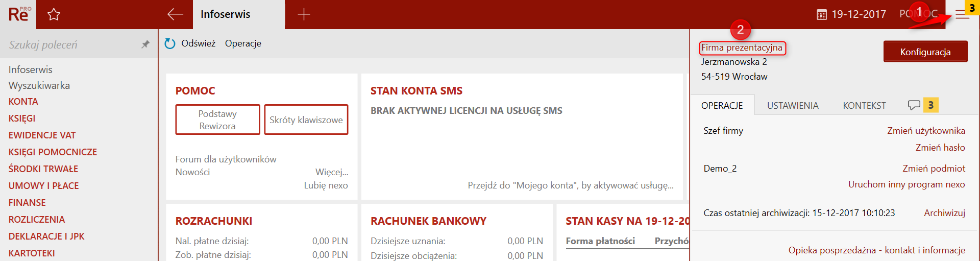The image size is (980, 261).
Task: Expand the ROZLICZENIA section
Action: pyautogui.click(x=37, y=220)
